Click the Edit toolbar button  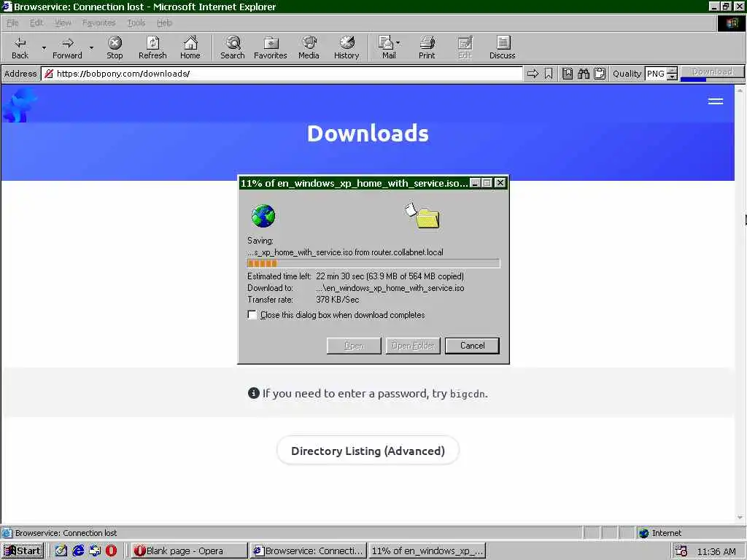pyautogui.click(x=465, y=47)
